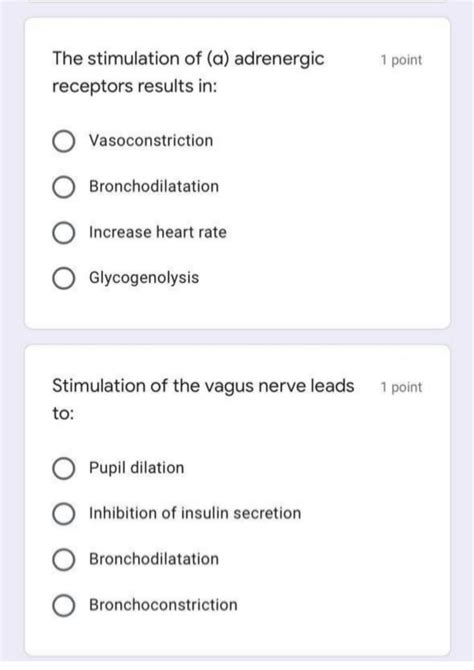Click the adrenergic receptors question title

188,72
